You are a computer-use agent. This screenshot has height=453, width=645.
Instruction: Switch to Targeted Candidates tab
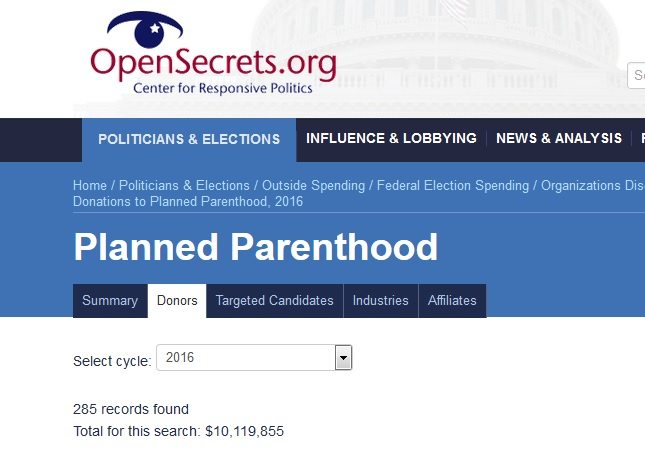(x=274, y=301)
